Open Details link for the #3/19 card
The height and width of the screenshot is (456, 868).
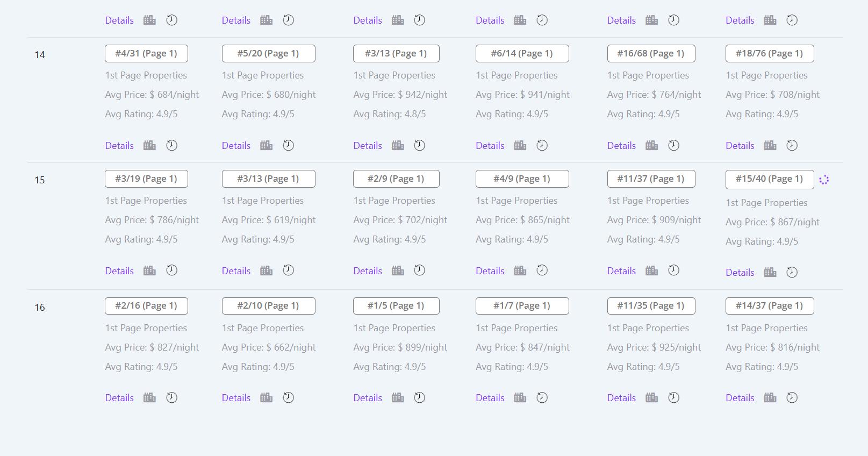119,270
